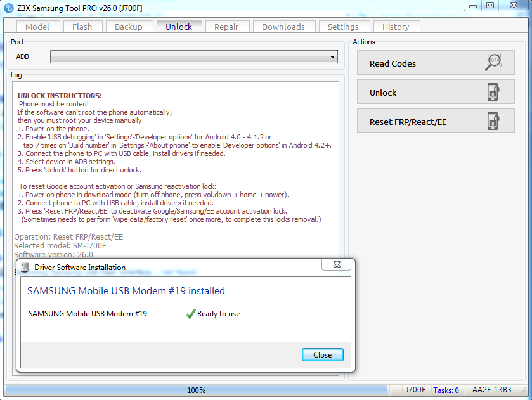Image resolution: width=532 pixels, height=400 pixels.
Task: Click '4. Select device in ADB settings.' line
Action: tap(67, 162)
